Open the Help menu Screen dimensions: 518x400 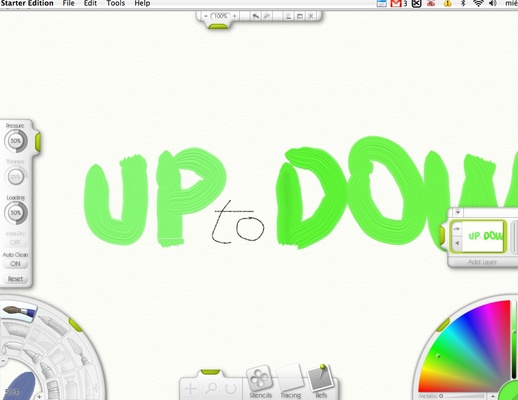pos(142,3)
